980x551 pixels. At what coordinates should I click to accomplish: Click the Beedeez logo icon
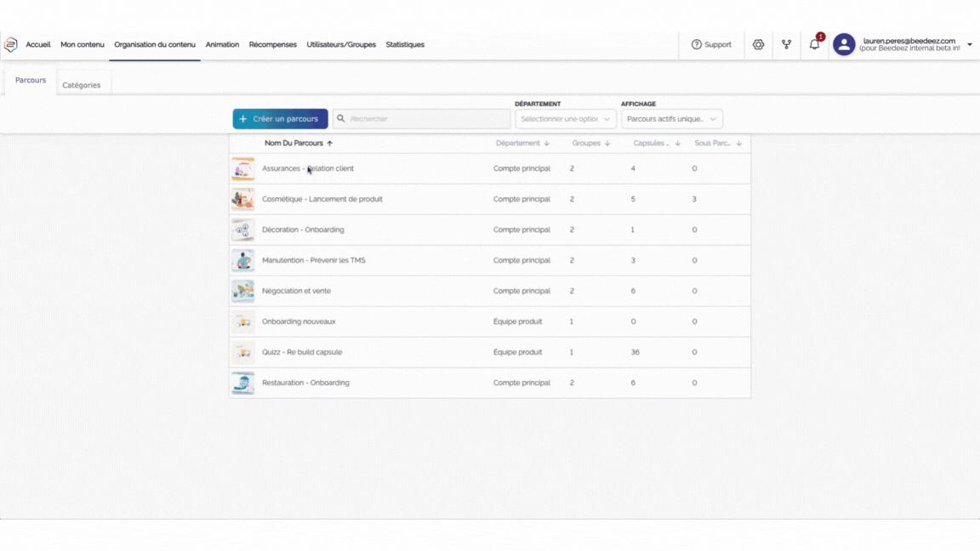coord(11,45)
